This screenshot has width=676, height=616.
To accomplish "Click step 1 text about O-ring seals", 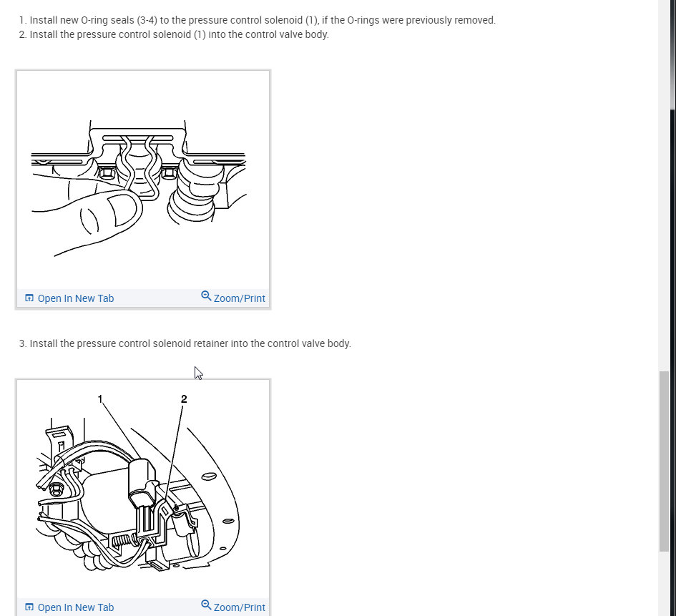I will click(258, 20).
